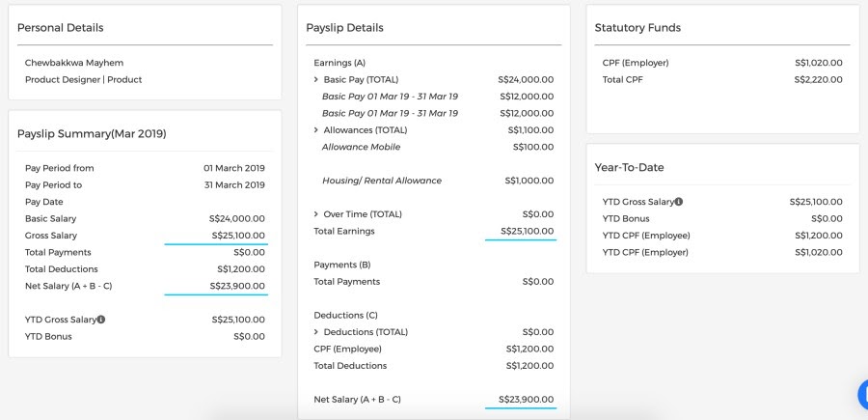Expand Over Time (TOTAL) details
The image size is (868, 420).
316,214
